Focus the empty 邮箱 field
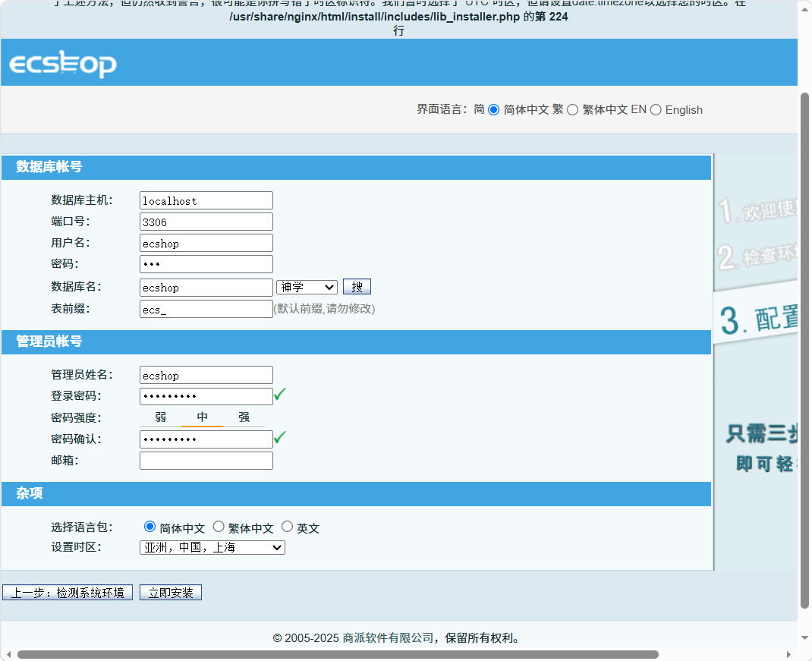This screenshot has height=661, width=812. click(206, 461)
